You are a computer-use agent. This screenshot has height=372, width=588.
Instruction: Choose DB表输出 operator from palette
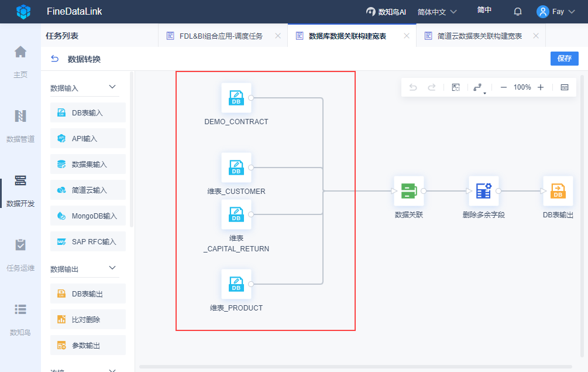[88, 293]
